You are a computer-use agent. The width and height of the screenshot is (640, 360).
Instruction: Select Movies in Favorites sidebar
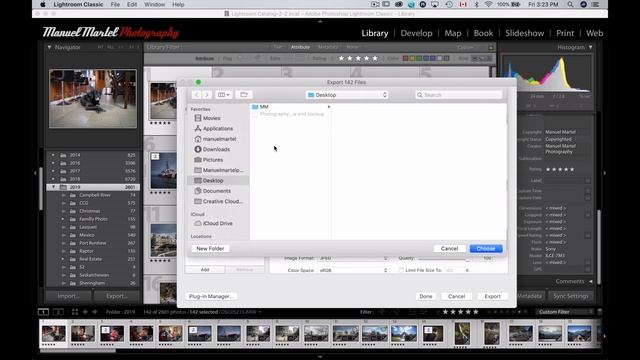click(x=211, y=118)
